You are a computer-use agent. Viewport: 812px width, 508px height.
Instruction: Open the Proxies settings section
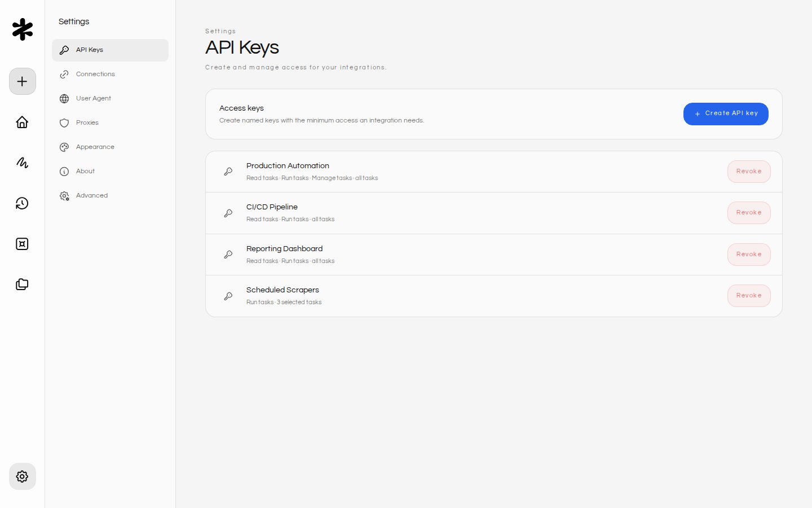click(x=110, y=123)
